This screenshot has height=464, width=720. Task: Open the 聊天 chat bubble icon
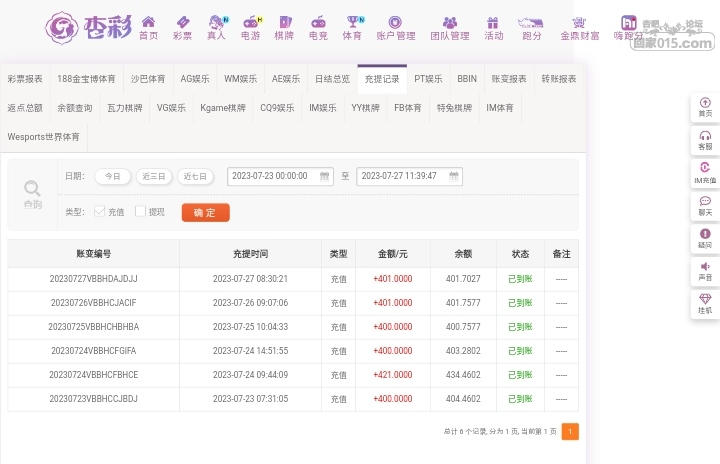pos(705,201)
